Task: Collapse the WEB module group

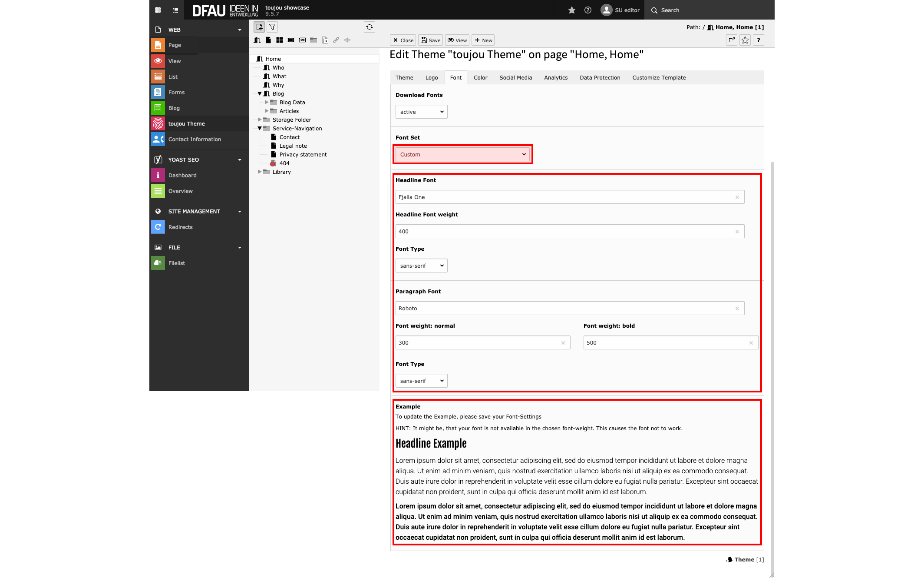Action: [240, 30]
